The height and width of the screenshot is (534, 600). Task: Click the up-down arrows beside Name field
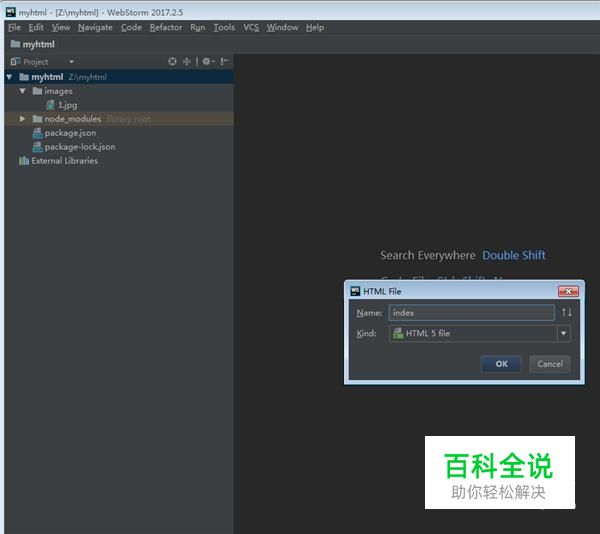pos(567,313)
